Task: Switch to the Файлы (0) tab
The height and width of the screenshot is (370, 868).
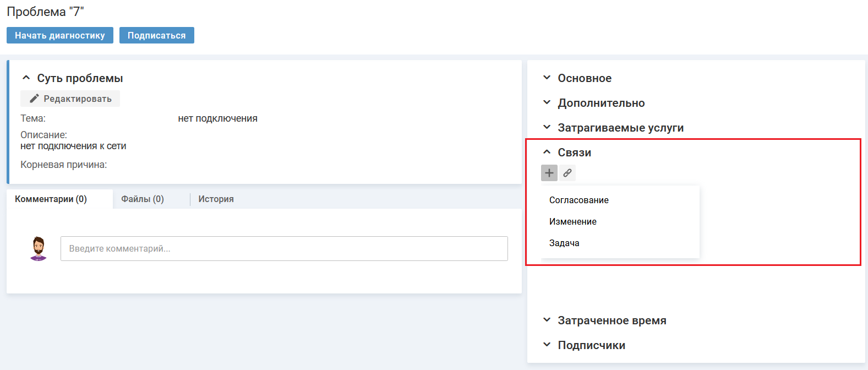Action: (x=143, y=199)
